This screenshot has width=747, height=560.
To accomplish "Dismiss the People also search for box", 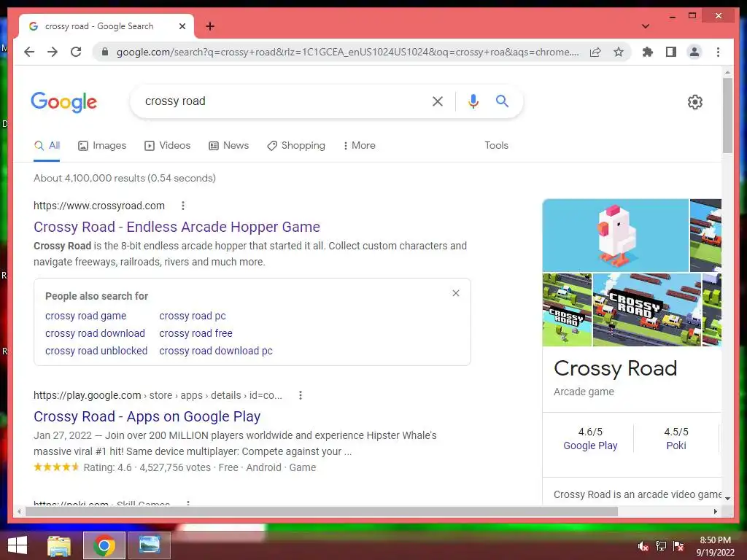I will pyautogui.click(x=456, y=293).
